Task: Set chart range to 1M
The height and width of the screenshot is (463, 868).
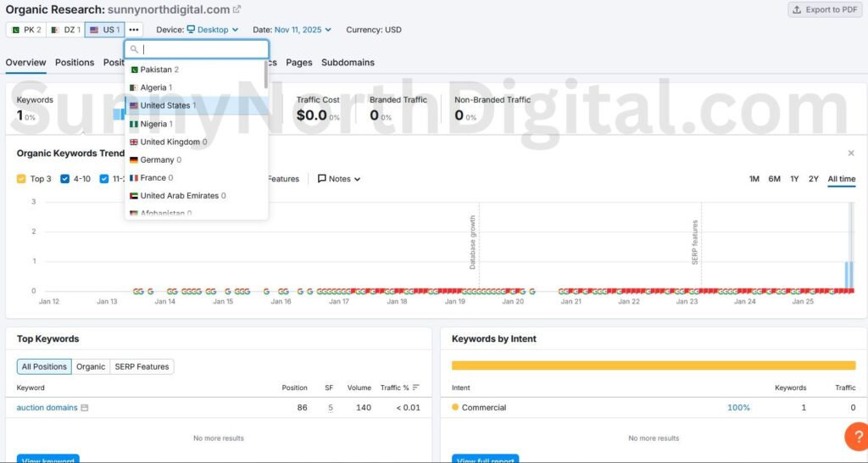Action: 754,179
